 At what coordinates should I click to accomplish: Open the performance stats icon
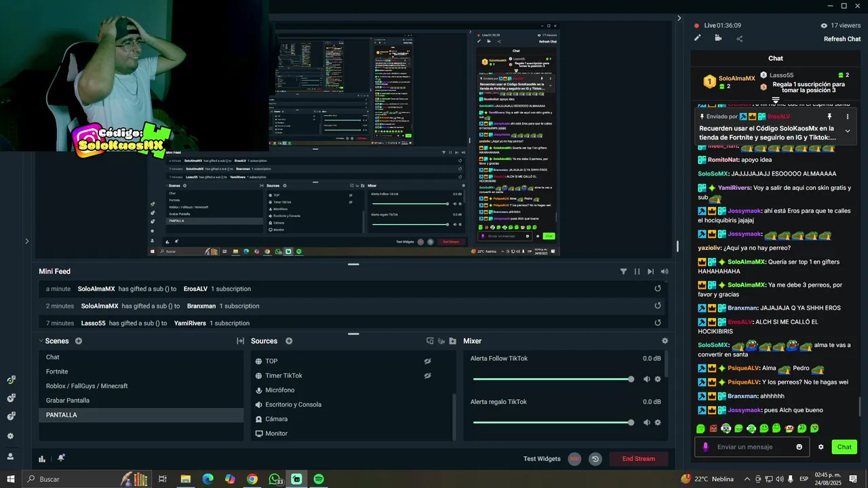[42, 458]
